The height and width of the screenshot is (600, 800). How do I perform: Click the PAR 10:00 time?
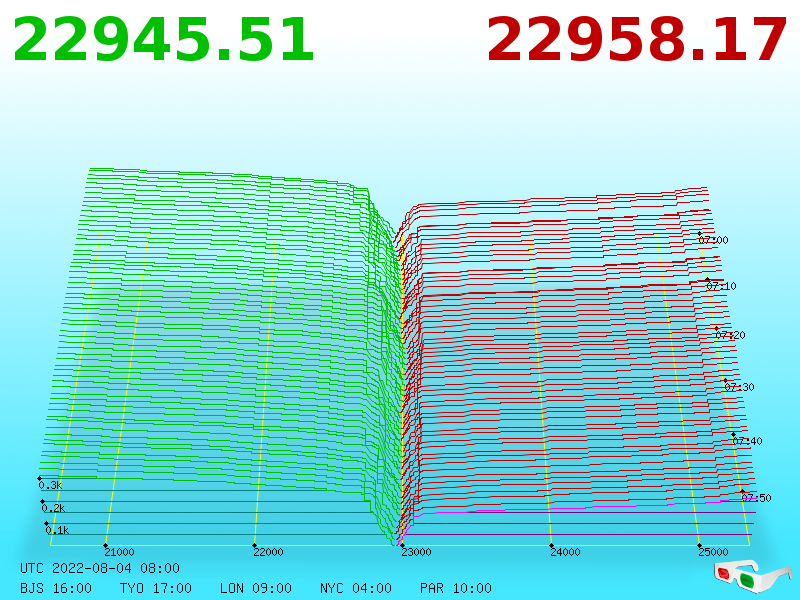tap(456, 588)
